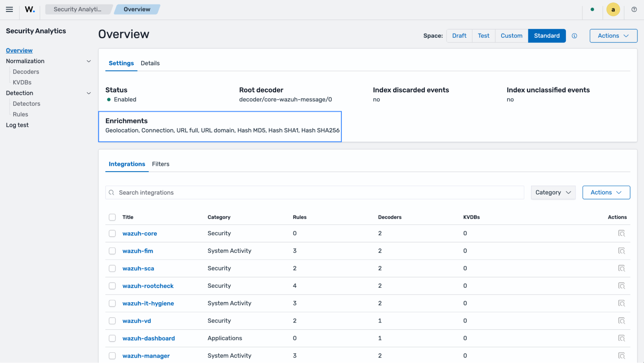This screenshot has height=363, width=644.
Task: Check the wazuh-manager row checkbox
Action: [x=112, y=356]
